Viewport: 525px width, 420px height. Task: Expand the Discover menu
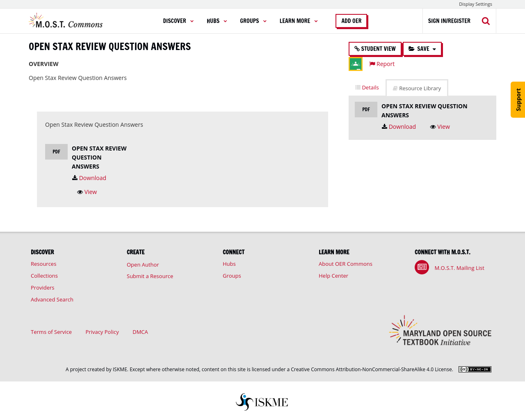pyautogui.click(x=178, y=21)
